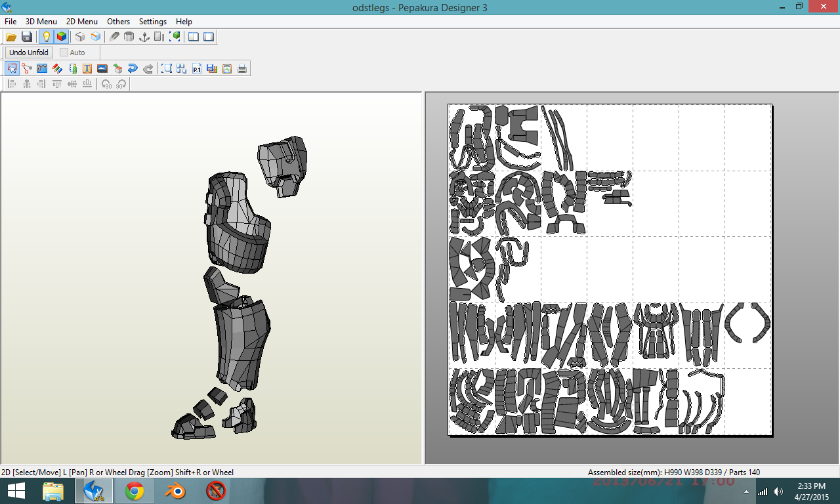Switch to left-weighted split layout icon

point(194,37)
